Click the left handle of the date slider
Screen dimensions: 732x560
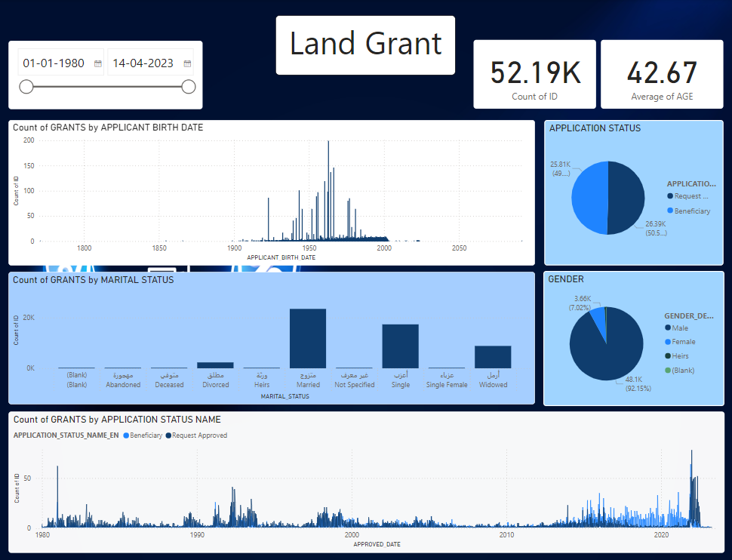pyautogui.click(x=26, y=87)
